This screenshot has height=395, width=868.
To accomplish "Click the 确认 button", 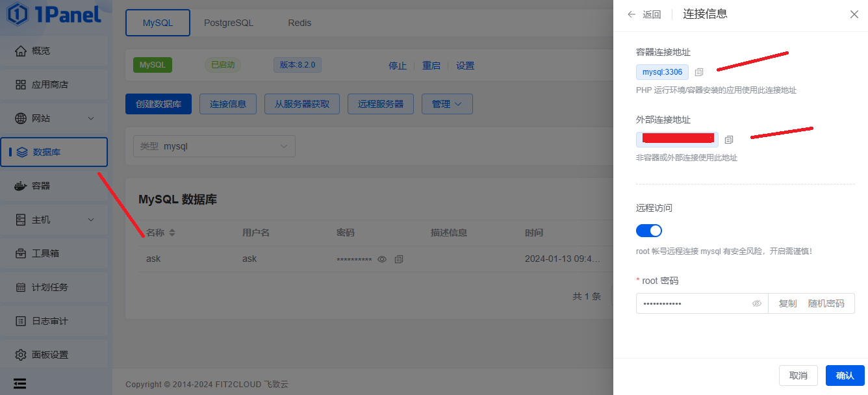I will click(x=845, y=376).
